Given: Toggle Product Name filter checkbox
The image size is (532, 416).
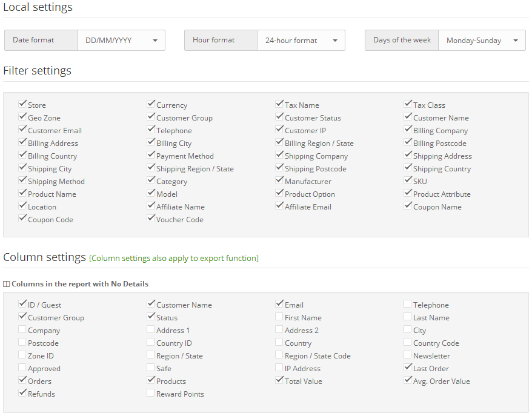Looking at the screenshot, I should (22, 193).
